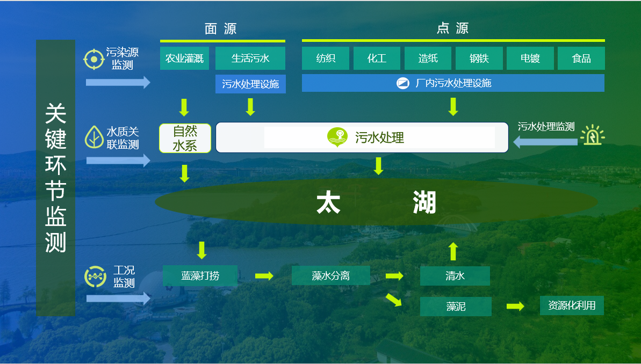Click the vertical 关键环节监测 banner
The height and width of the screenshot is (364, 641).
coord(55,178)
